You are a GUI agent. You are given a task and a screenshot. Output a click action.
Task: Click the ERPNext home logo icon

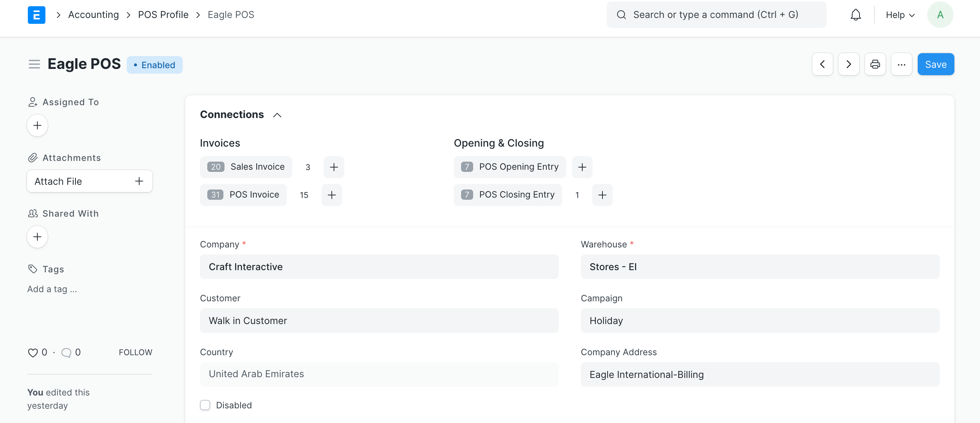click(x=37, y=15)
